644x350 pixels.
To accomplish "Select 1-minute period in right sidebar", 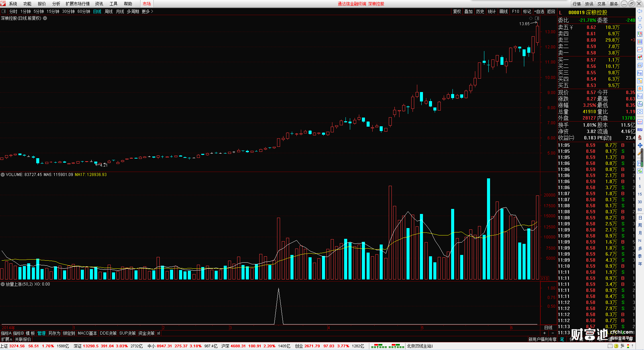I will click(x=640, y=179).
